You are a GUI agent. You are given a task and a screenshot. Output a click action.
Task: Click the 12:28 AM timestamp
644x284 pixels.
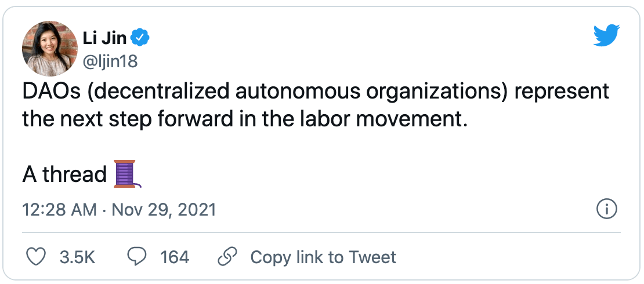(x=60, y=209)
